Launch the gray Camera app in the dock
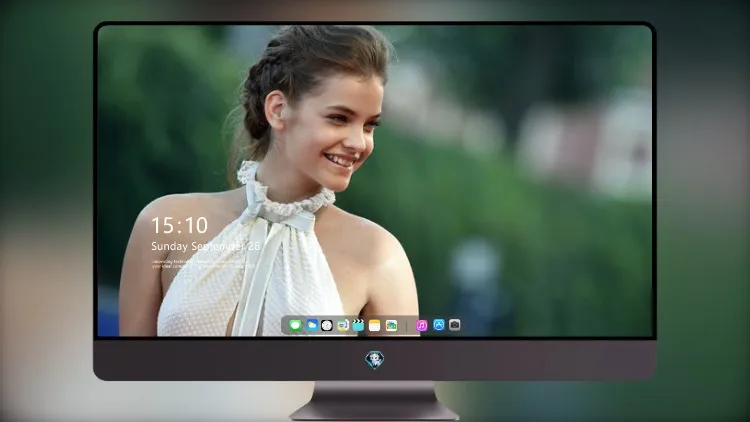Viewport: 750px width, 422px height. coord(454,325)
